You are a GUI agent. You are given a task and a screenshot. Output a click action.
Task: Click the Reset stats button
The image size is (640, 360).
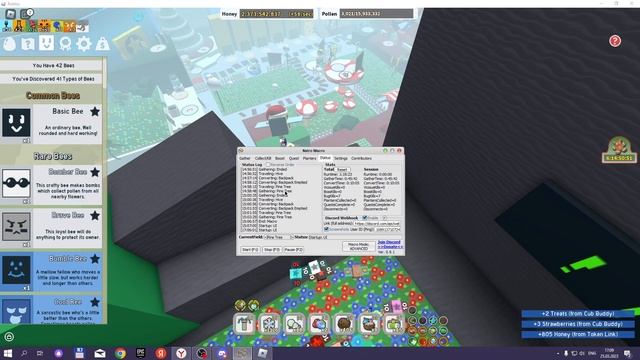342,169
